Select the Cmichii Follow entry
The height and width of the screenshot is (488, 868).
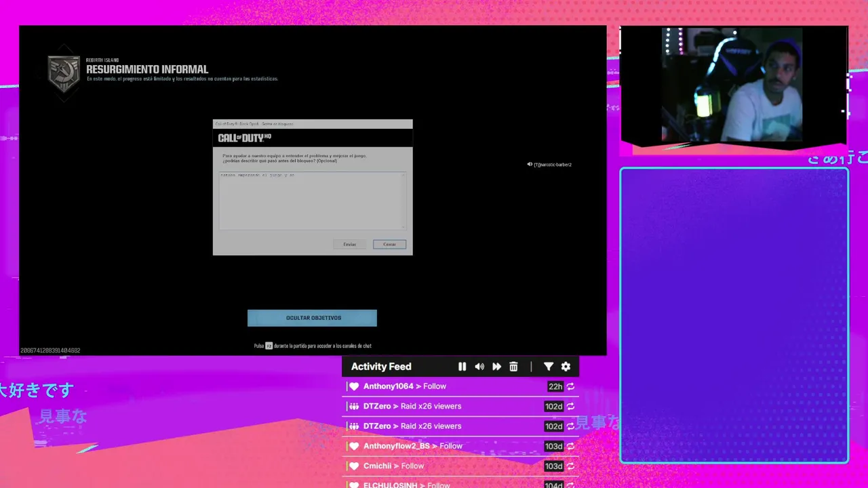[461, 466]
